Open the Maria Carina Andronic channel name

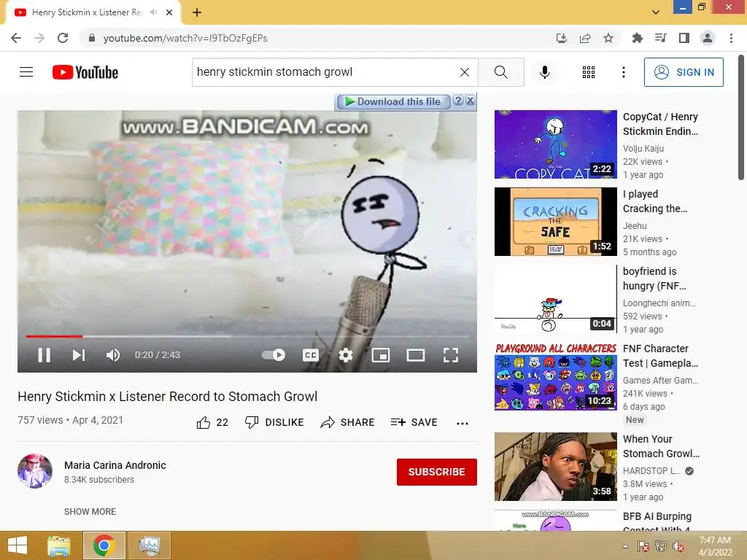(115, 465)
